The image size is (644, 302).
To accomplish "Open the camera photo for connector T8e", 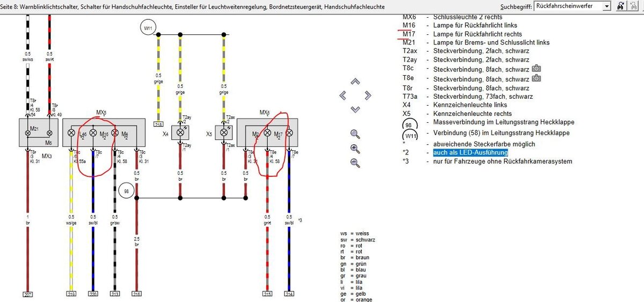I will click(x=536, y=78).
